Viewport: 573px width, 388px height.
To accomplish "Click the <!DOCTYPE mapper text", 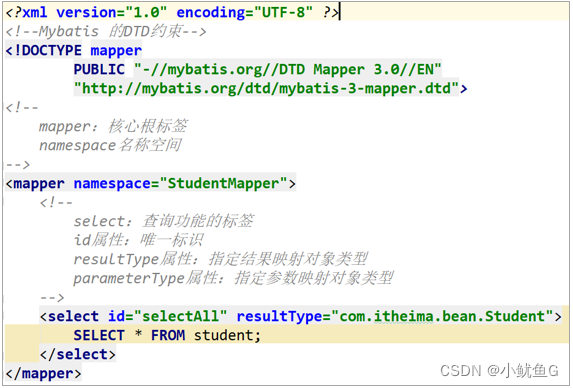I will [73, 50].
